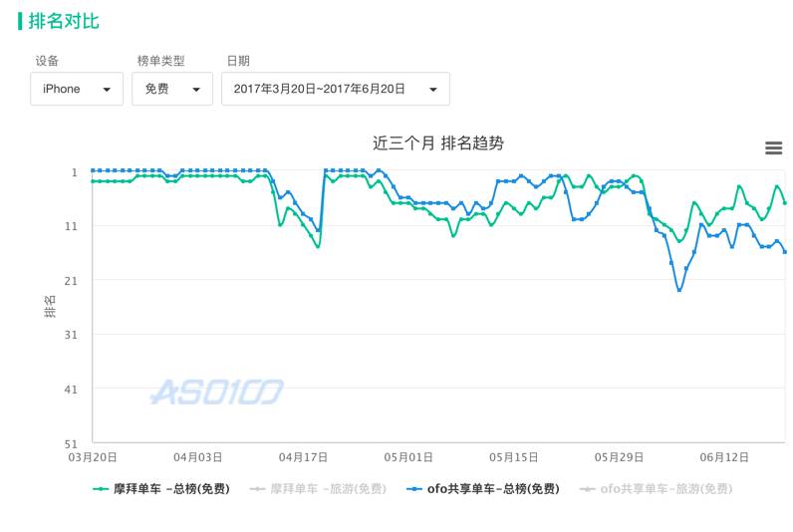The image size is (793, 532).
Task: Toggle ofo共享单车-总榜(免费) legend series
Action: (483, 489)
